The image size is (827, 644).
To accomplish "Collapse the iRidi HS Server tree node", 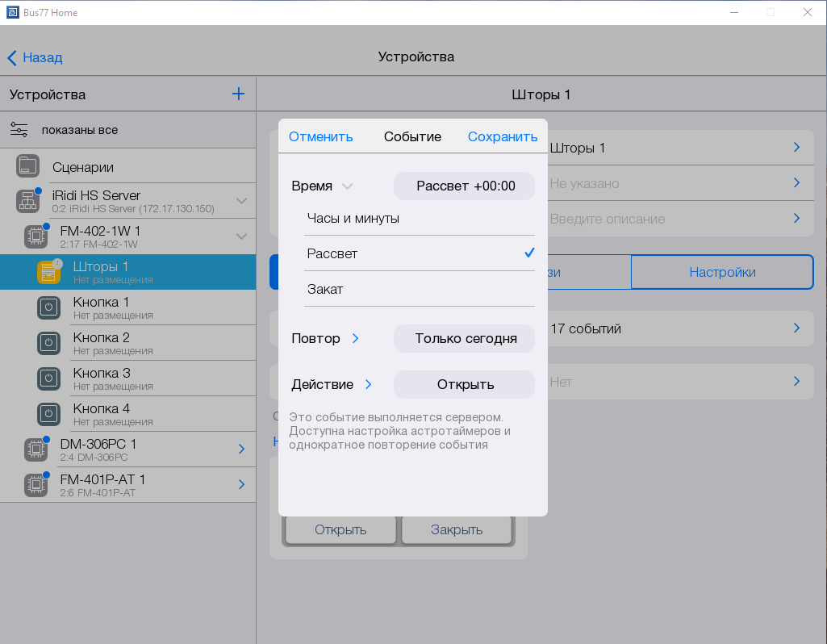I will click(x=241, y=201).
